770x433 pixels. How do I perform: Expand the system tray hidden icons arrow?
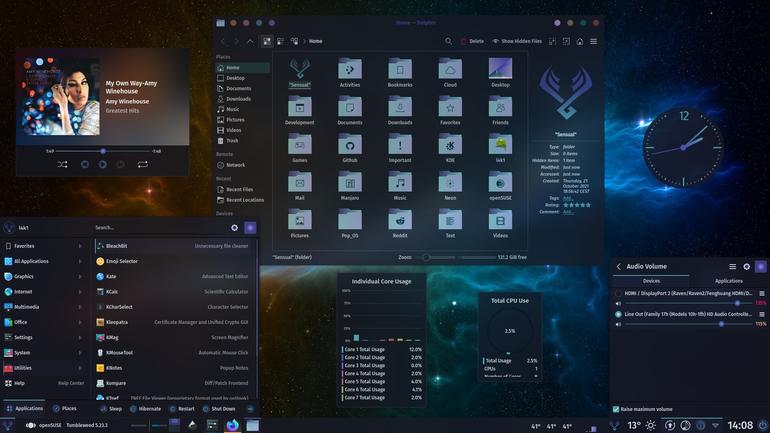coord(715,425)
